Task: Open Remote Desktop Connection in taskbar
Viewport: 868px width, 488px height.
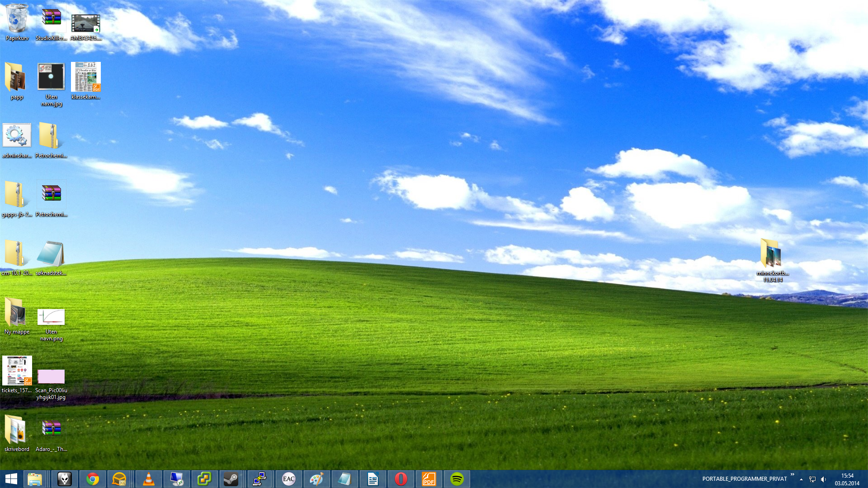Action: (x=176, y=479)
